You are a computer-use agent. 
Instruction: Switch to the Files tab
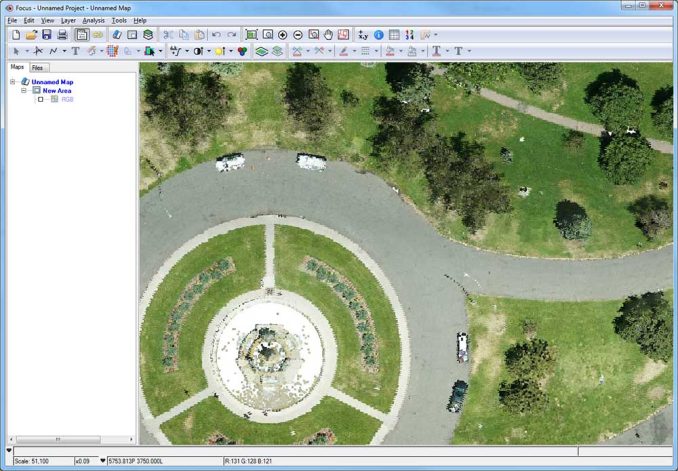[x=38, y=67]
